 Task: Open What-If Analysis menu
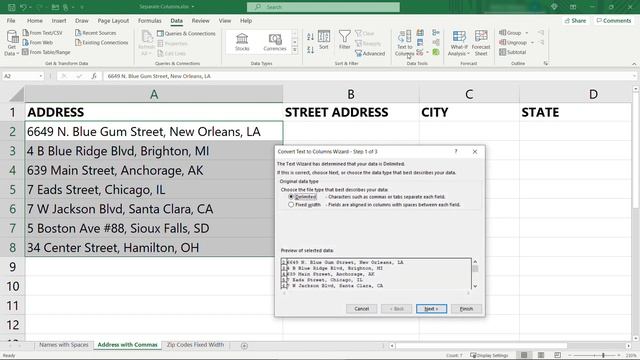pos(459,43)
